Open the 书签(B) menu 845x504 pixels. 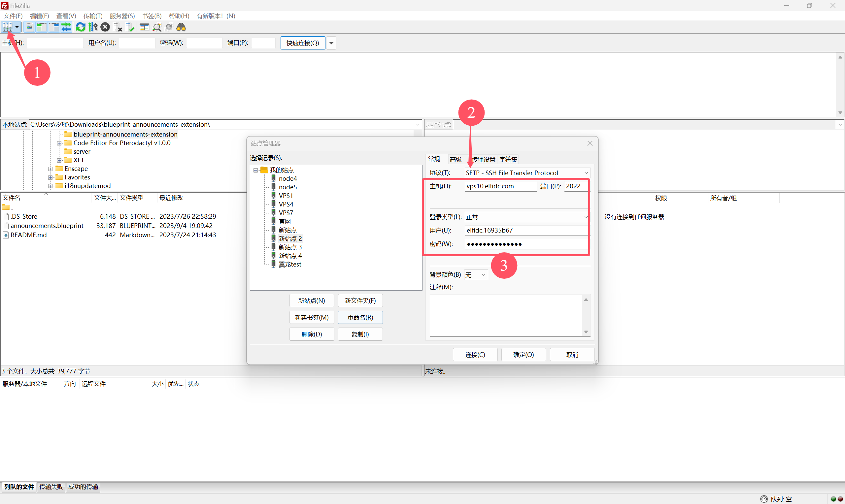click(152, 16)
